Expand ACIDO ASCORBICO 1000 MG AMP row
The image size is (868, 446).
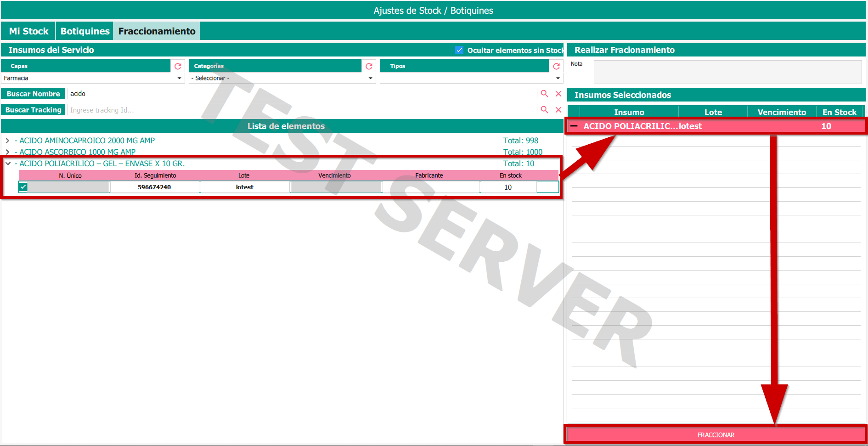click(x=7, y=152)
